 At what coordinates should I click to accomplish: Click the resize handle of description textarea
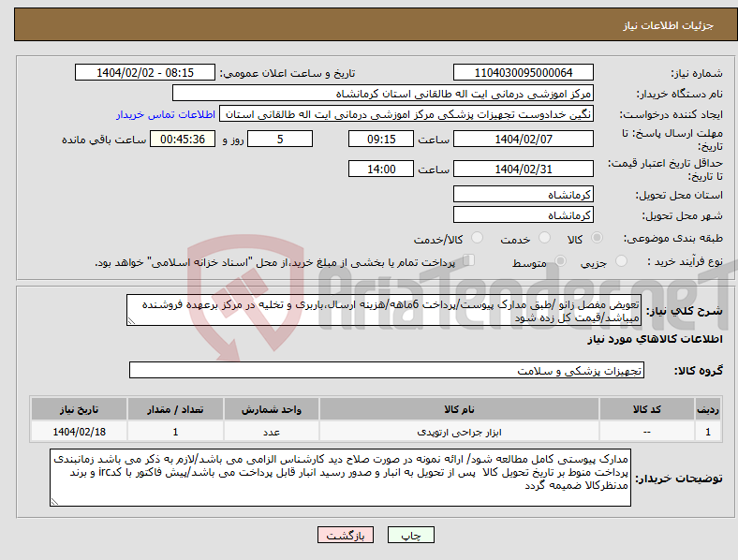pyautogui.click(x=131, y=321)
